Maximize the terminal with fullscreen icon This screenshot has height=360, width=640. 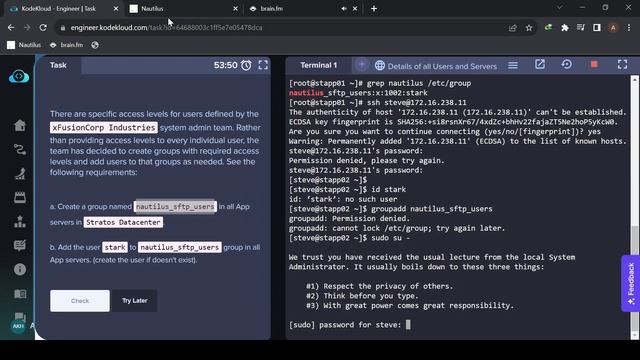[x=622, y=64]
